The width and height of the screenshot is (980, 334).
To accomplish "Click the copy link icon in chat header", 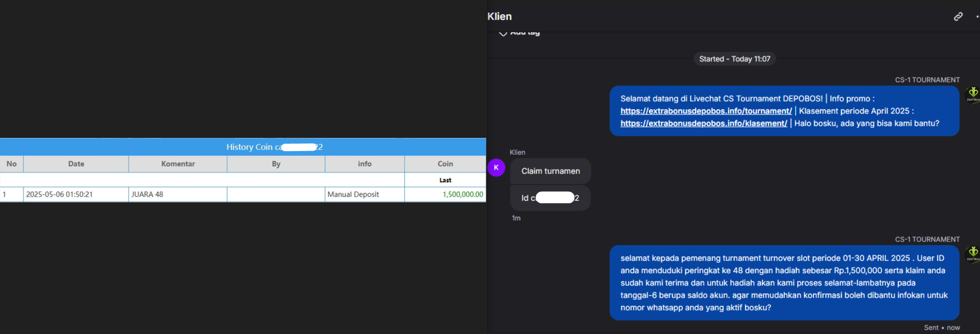I will point(958,16).
